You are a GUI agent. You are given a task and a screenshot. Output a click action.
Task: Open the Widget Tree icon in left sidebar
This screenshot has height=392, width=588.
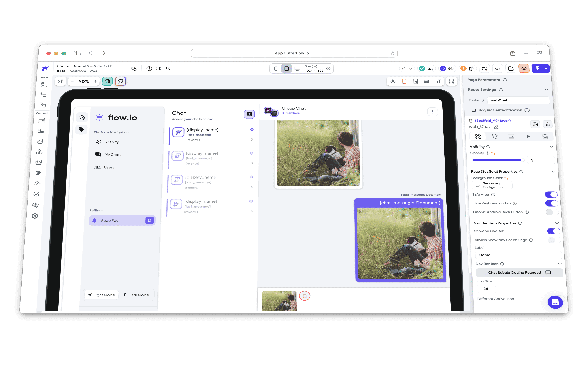[x=43, y=95]
